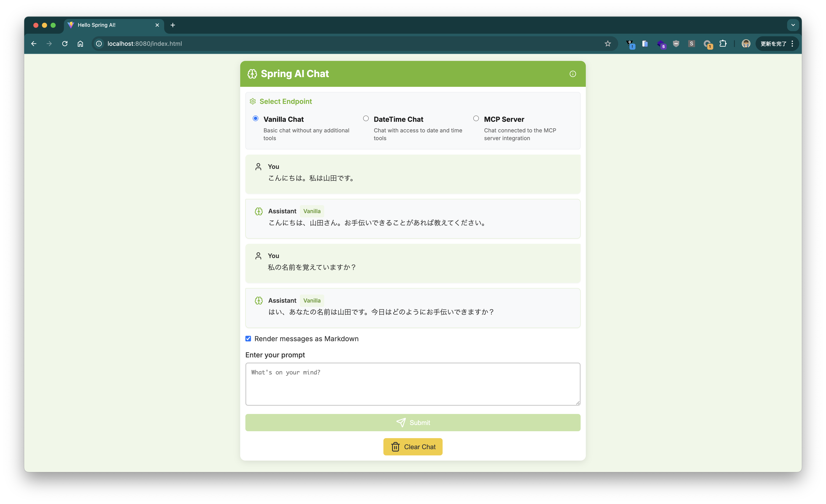This screenshot has width=826, height=504.
Task: Reload the page
Action: (65, 44)
